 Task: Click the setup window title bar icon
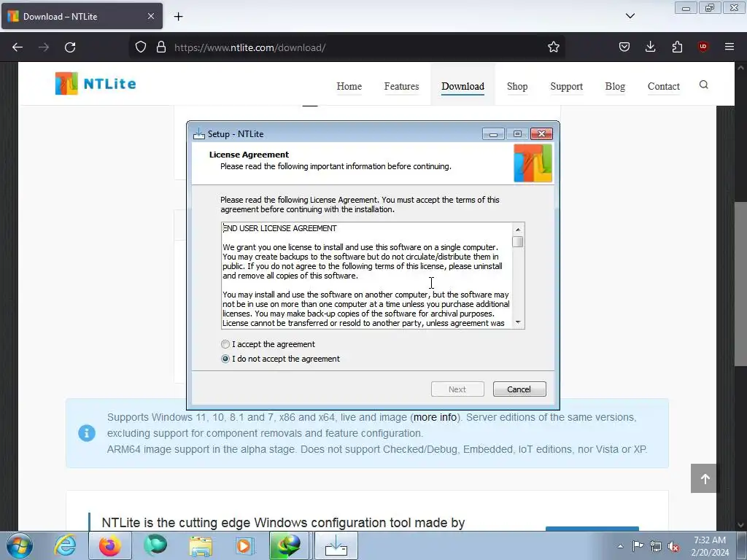pyautogui.click(x=198, y=134)
